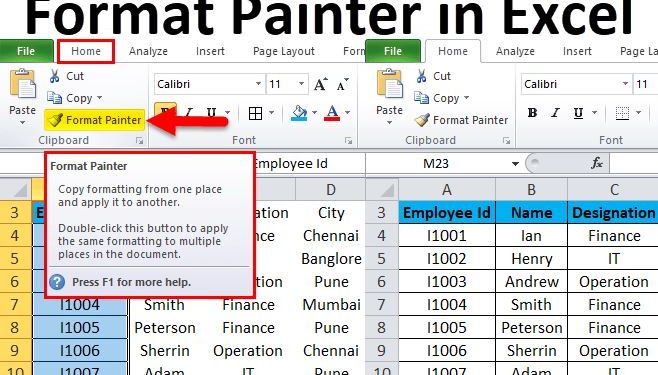Switch to Analyze tab in left window

(x=148, y=51)
